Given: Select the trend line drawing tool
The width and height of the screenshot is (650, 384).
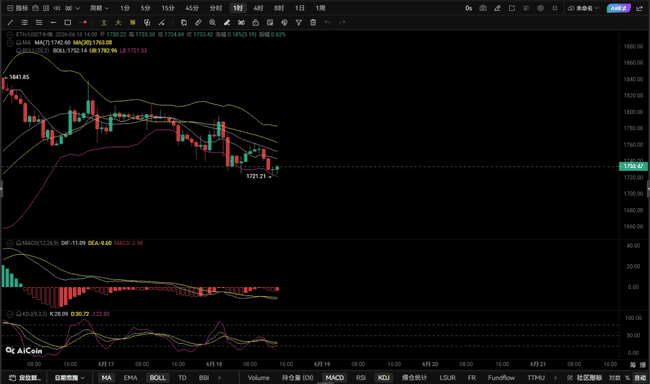Looking at the screenshot, I should [x=10, y=22].
